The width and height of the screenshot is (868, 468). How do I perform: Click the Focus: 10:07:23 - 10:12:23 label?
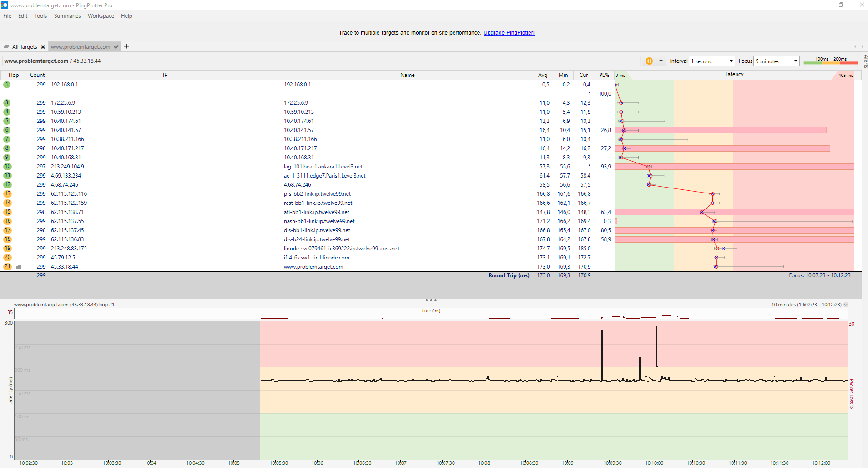tap(819, 275)
